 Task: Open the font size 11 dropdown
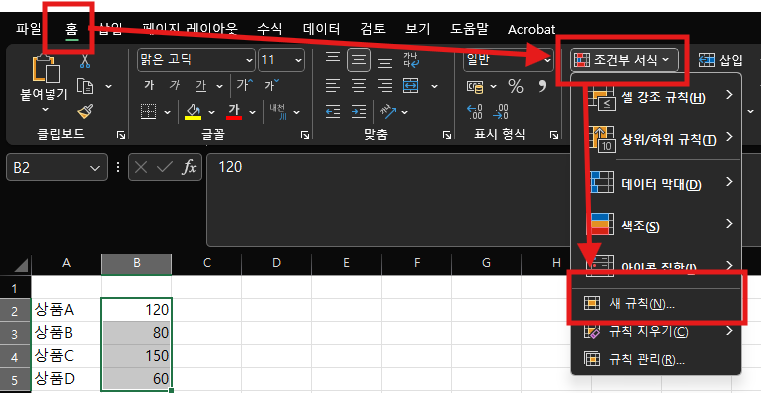(298, 61)
